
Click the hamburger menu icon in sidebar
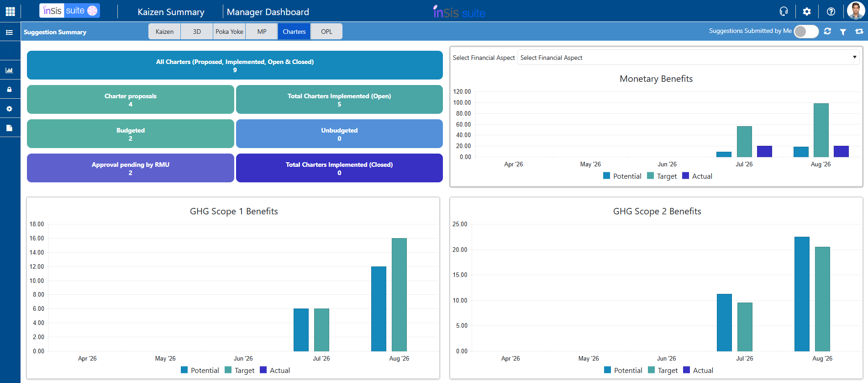click(x=9, y=32)
